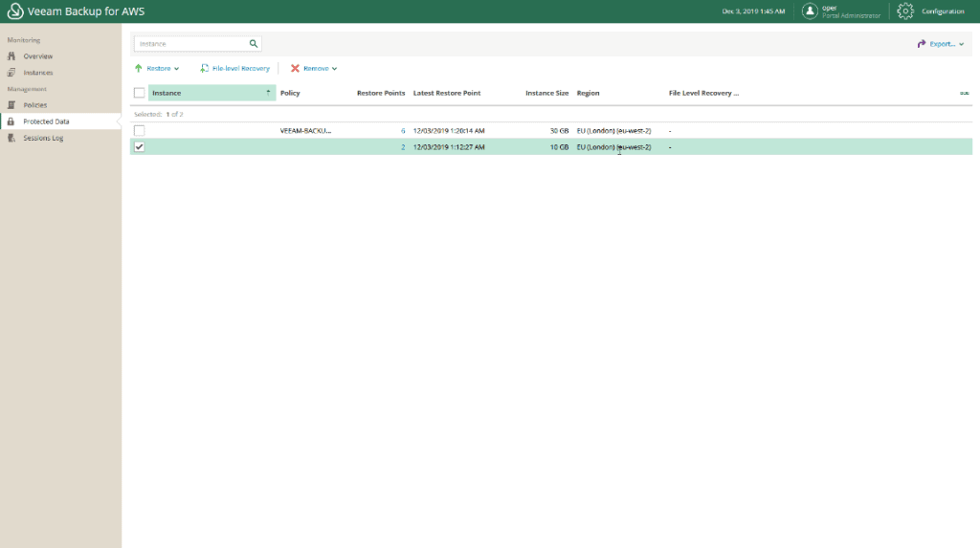Expand the Remove dropdown arrow
The image size is (980, 548).
click(x=334, y=69)
